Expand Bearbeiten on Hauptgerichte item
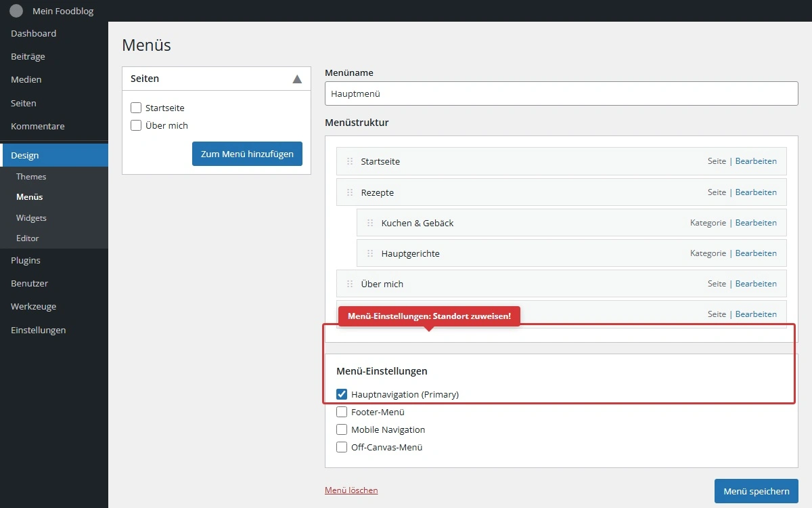 [x=756, y=253]
